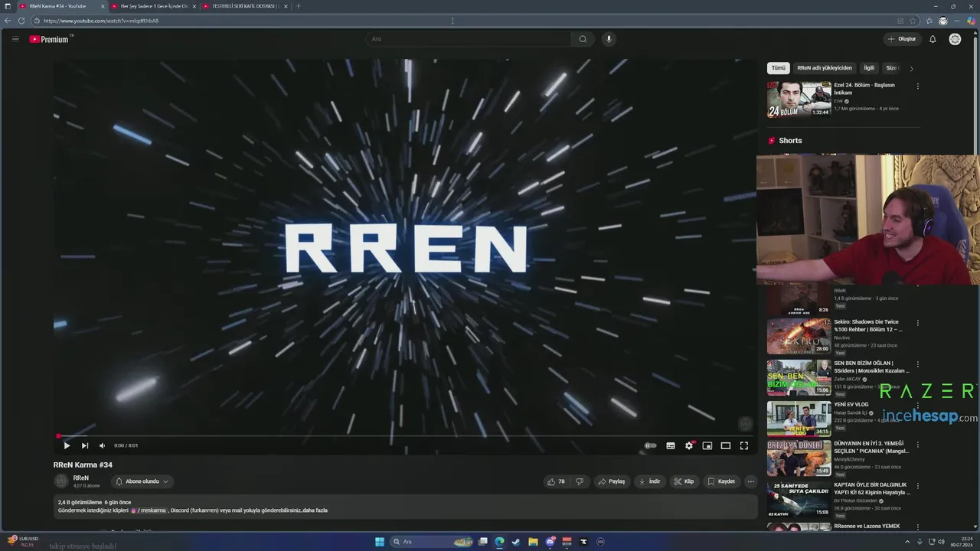
Task: Turn on subtitles in the player
Action: click(671, 445)
